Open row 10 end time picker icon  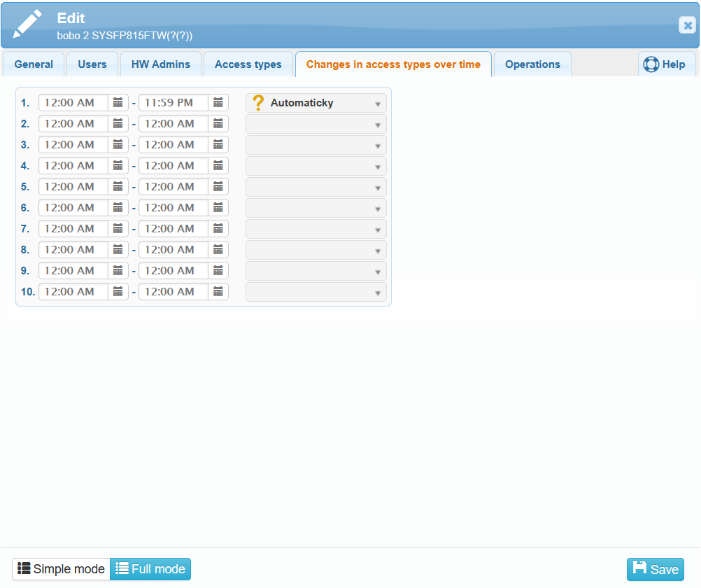pos(218,292)
